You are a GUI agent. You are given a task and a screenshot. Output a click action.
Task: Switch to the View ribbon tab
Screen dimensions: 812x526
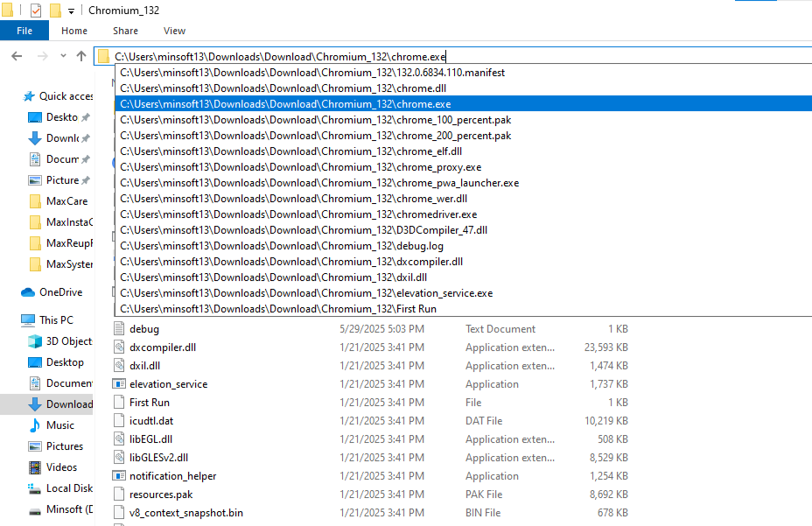pos(174,31)
